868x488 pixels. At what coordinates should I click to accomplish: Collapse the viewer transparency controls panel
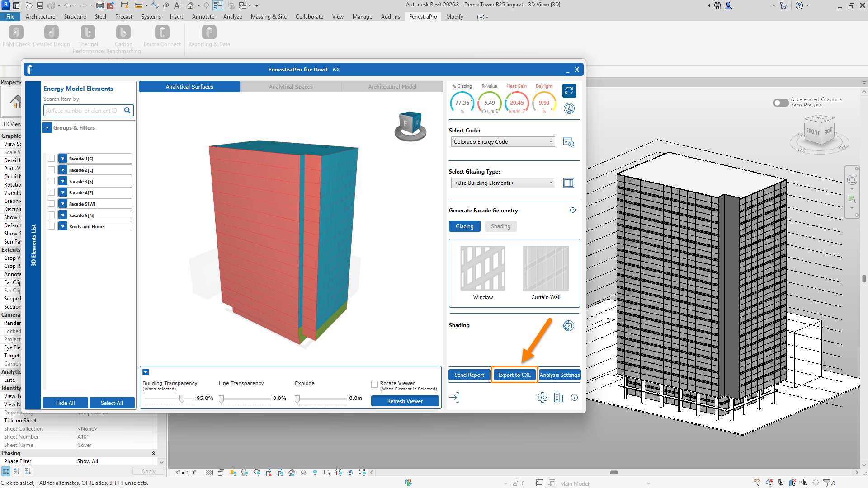[x=146, y=372]
